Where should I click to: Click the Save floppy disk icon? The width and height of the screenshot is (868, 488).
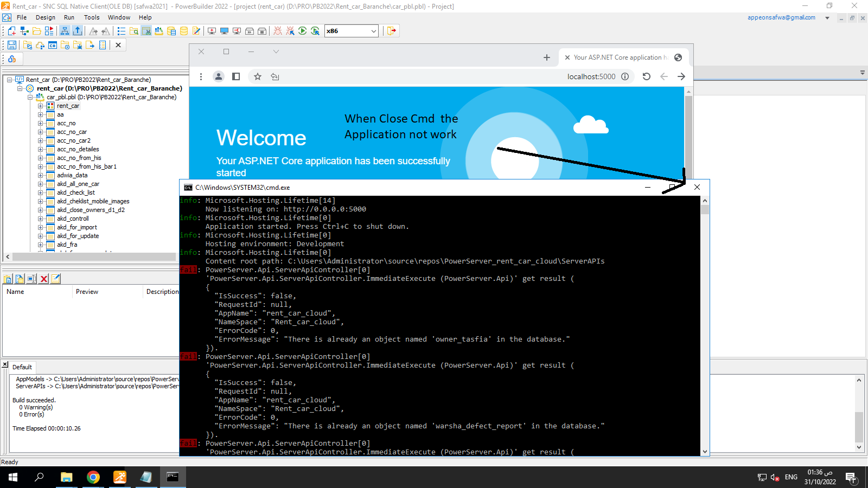[11, 45]
